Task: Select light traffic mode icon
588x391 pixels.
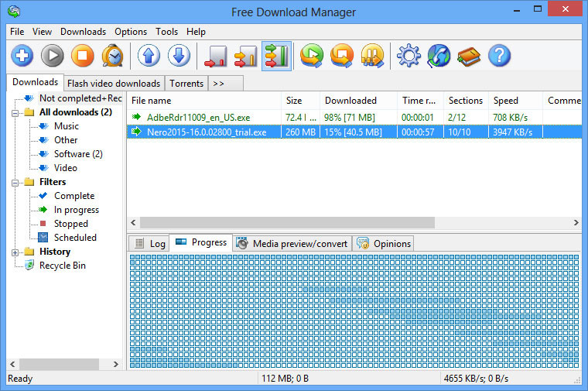Action: pos(216,57)
